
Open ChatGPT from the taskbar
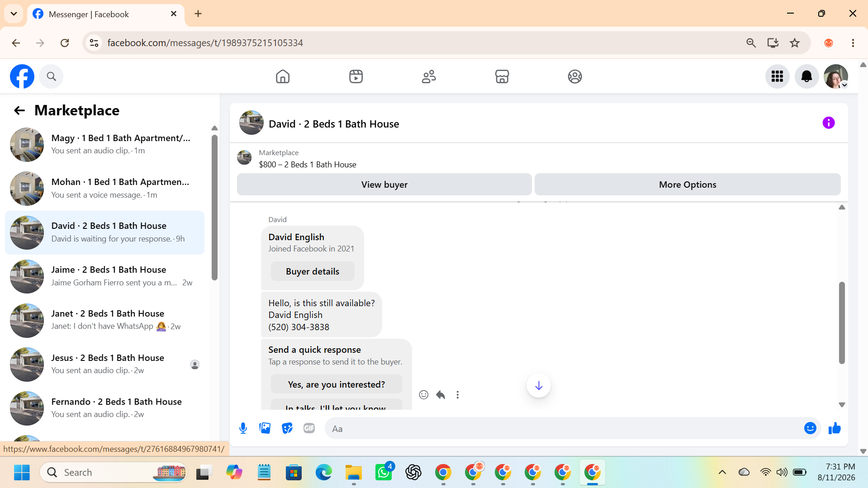pyautogui.click(x=413, y=473)
